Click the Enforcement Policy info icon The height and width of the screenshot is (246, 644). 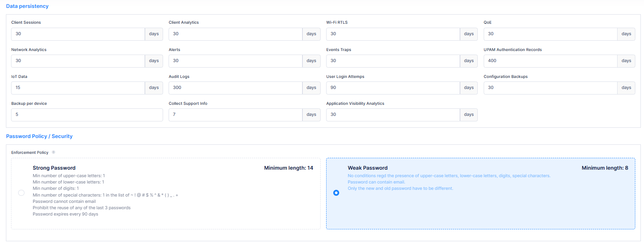[x=53, y=152]
